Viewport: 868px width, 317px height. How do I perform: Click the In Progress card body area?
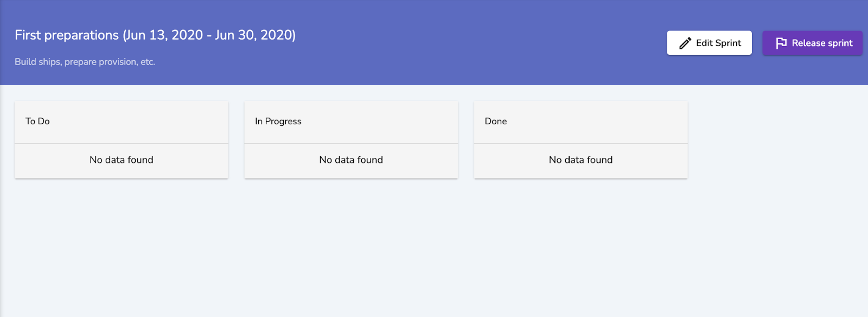pyautogui.click(x=351, y=161)
